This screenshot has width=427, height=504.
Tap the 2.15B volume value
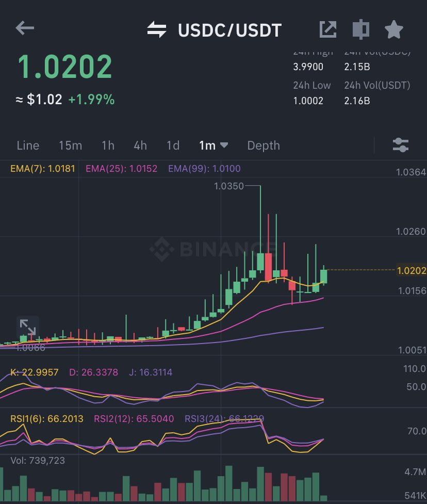pos(357,67)
